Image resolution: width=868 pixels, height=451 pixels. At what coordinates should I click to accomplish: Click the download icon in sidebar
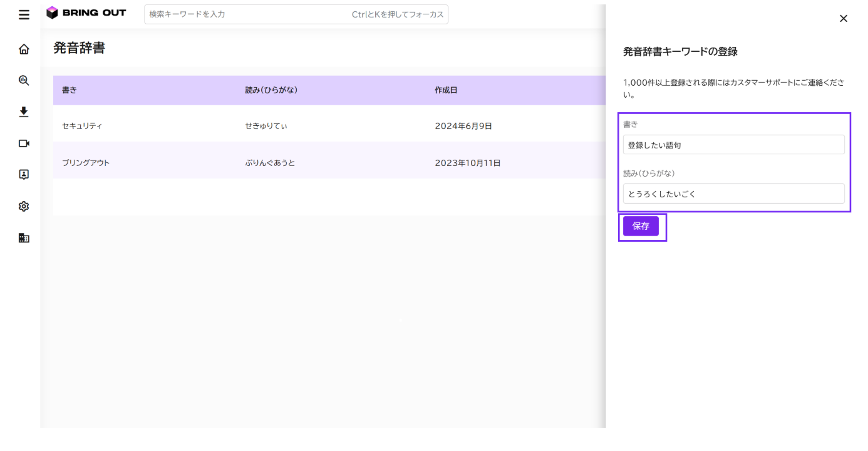(x=24, y=111)
